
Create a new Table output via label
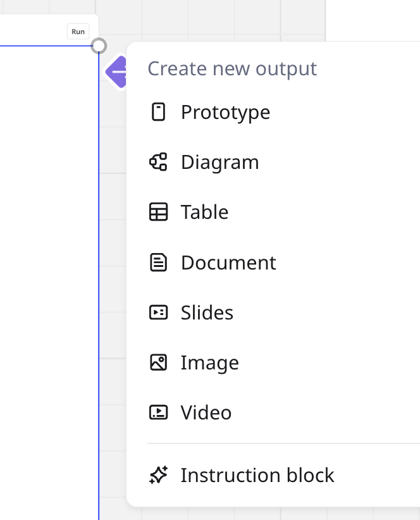pyautogui.click(x=204, y=212)
